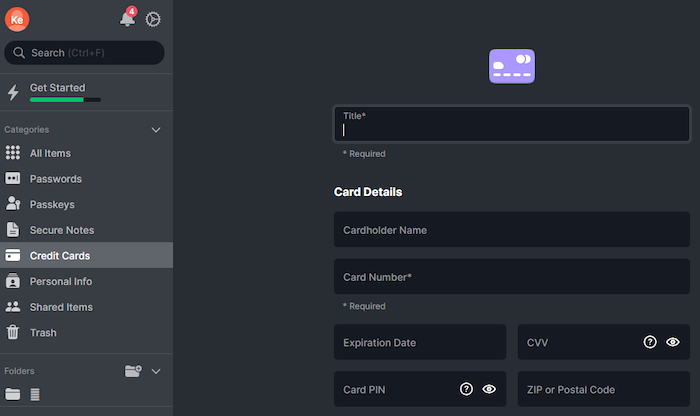
Task: Click the Get Started lightning icon
Action: pos(13,92)
